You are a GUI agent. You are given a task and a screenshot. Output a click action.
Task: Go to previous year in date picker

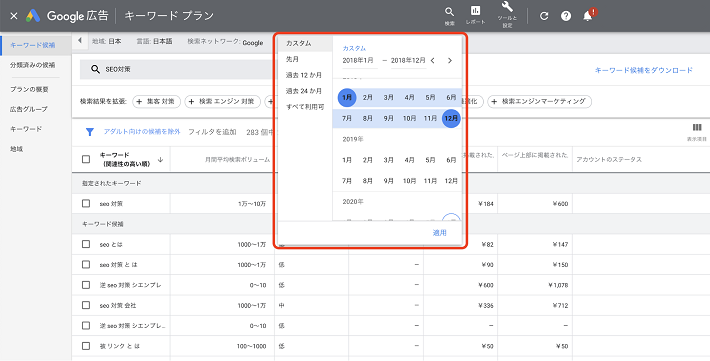pyautogui.click(x=433, y=60)
